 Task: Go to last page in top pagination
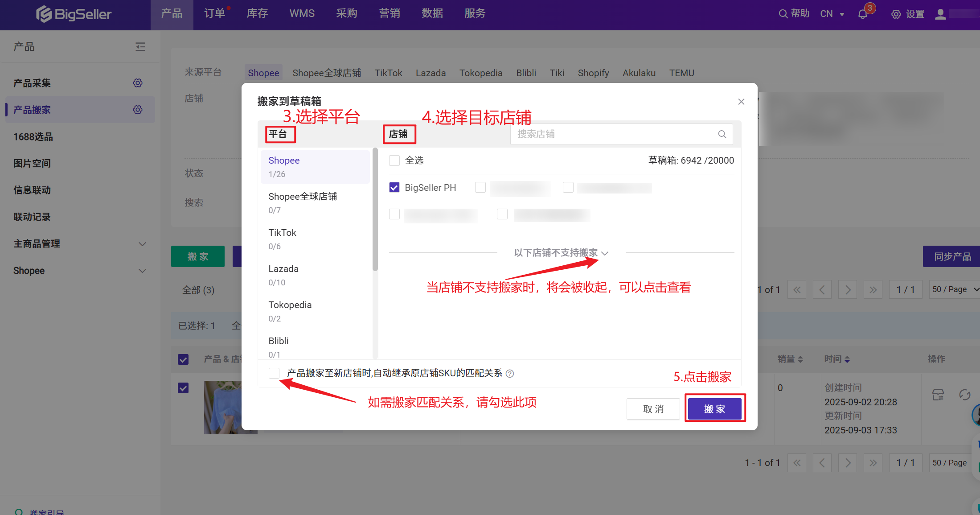[x=873, y=290]
